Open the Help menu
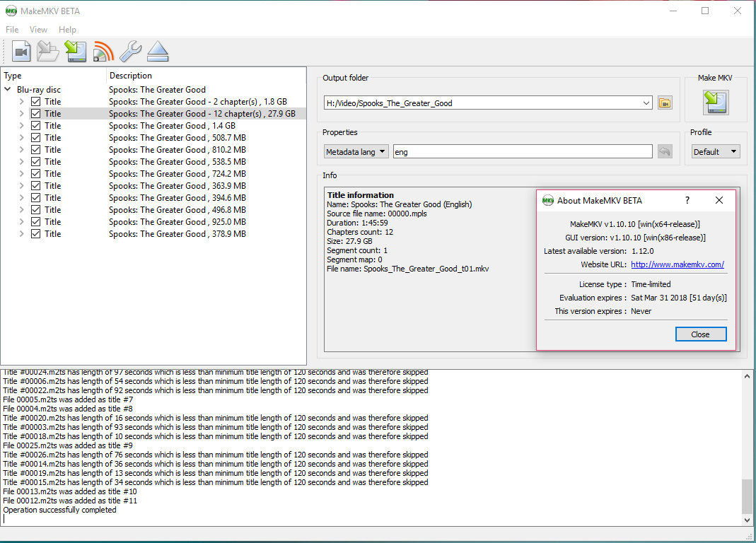Image resolution: width=756 pixels, height=543 pixels. [x=67, y=30]
